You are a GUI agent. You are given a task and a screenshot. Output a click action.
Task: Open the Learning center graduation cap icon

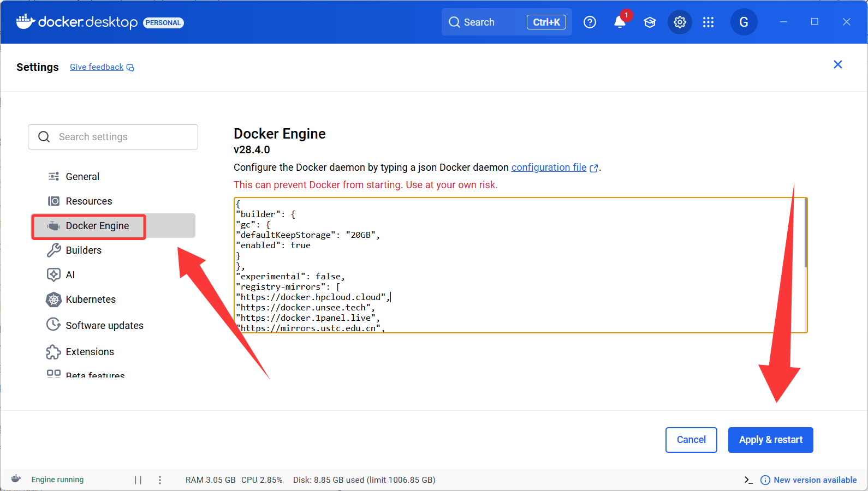(x=650, y=22)
